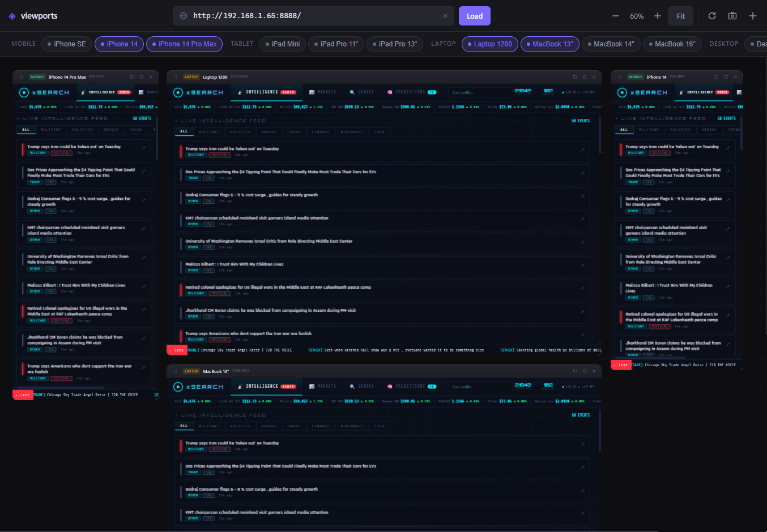Rotate the iPhone 14 Pro Max frame
The width and height of the screenshot is (767, 532).
click(132, 77)
